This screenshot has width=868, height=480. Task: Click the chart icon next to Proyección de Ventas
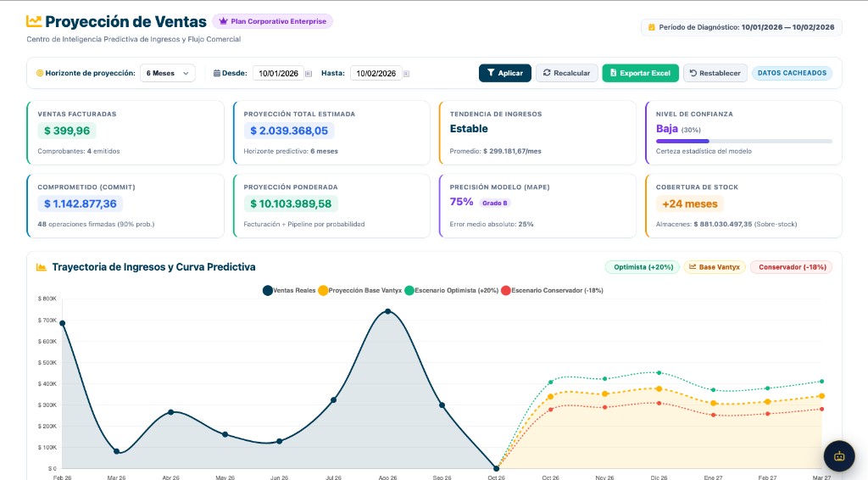point(34,21)
